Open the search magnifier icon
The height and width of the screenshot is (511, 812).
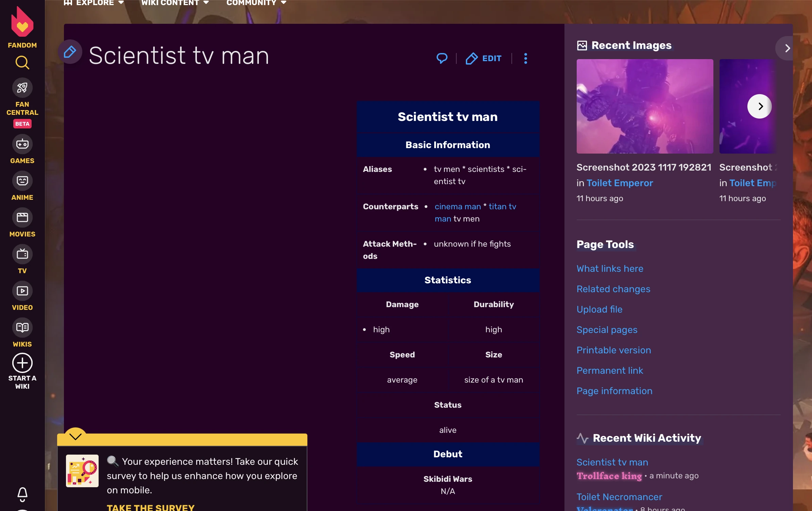click(22, 63)
